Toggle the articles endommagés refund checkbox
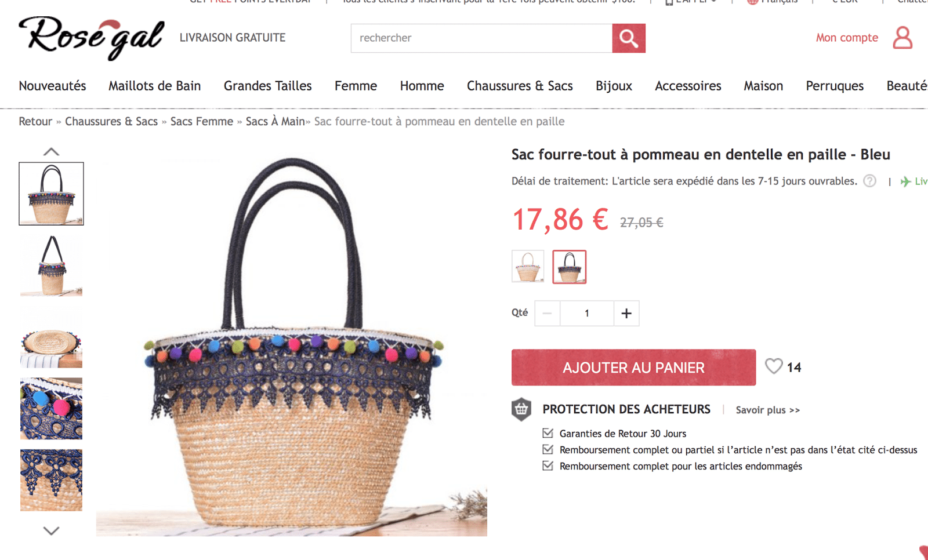Image resolution: width=928 pixels, height=560 pixels. click(548, 466)
